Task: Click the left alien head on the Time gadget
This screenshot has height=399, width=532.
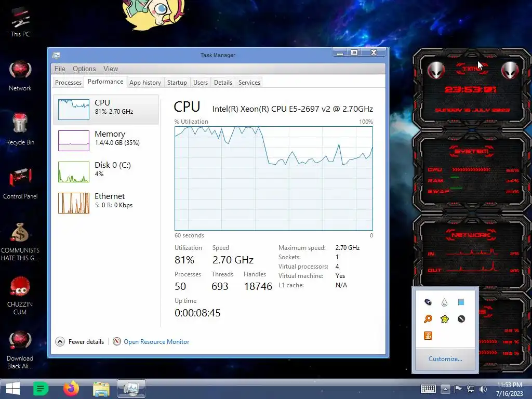Action: [436, 71]
